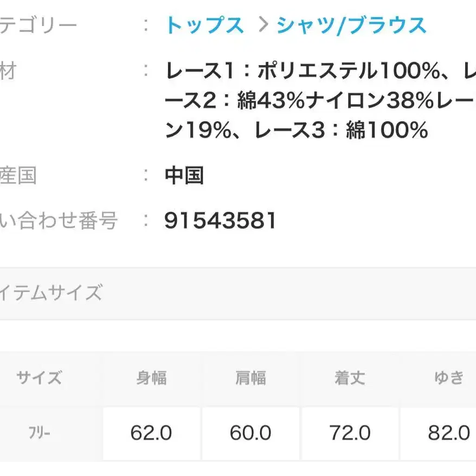
Task: Open the トップス category link
Action: click(204, 25)
